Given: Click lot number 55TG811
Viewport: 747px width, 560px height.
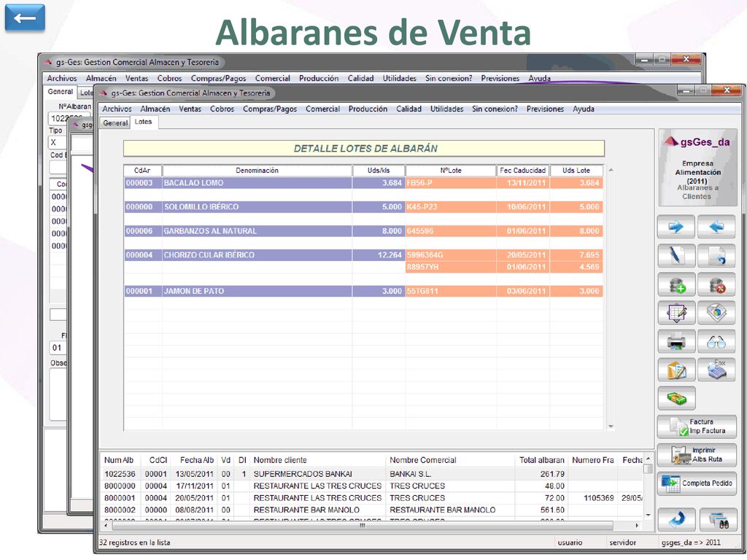Looking at the screenshot, I should point(422,291).
